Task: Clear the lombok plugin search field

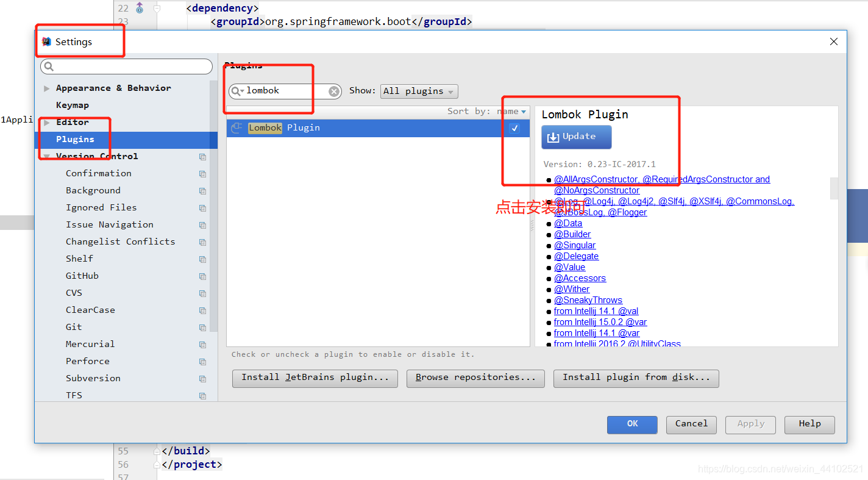Action: coord(334,91)
